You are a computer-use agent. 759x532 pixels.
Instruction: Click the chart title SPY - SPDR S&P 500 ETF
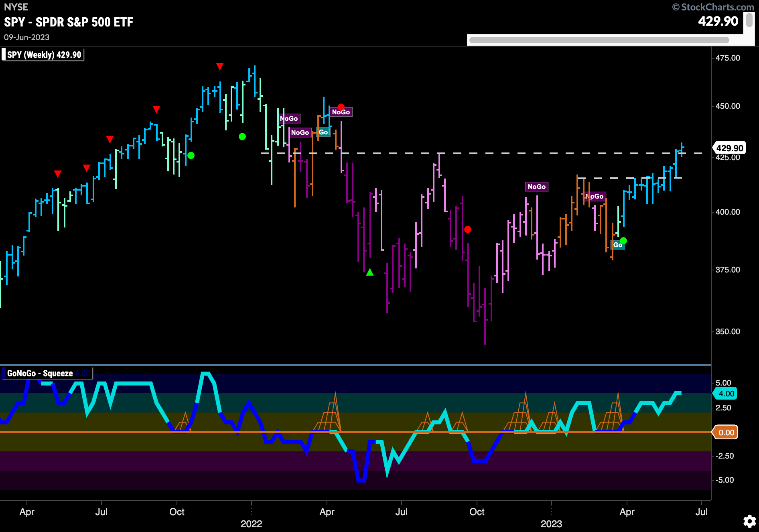[69, 22]
